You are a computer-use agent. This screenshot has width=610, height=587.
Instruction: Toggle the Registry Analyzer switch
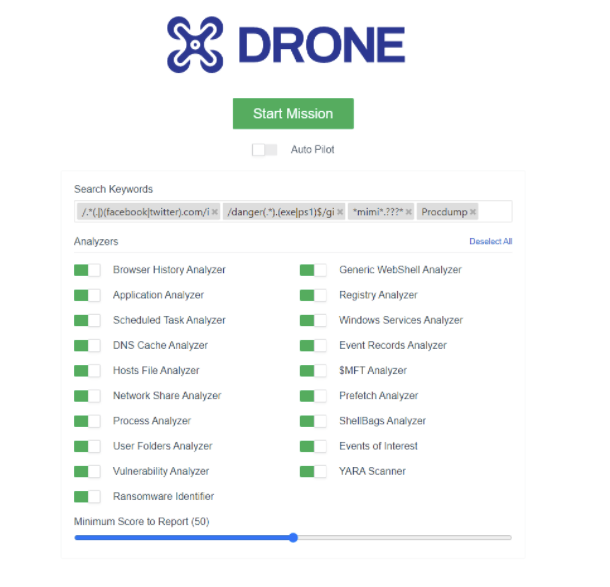313,295
